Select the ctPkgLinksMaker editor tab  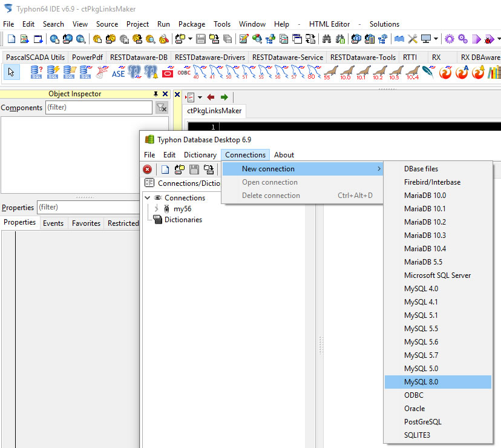coord(214,111)
